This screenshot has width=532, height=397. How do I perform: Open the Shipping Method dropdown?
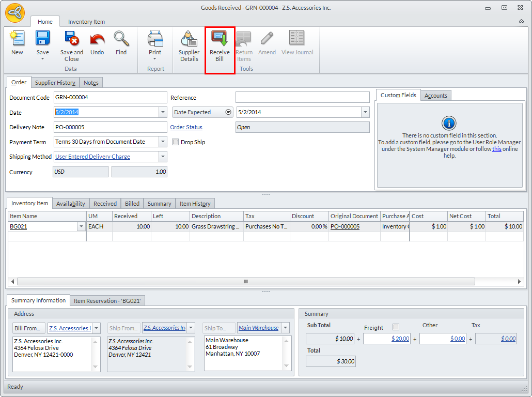163,157
